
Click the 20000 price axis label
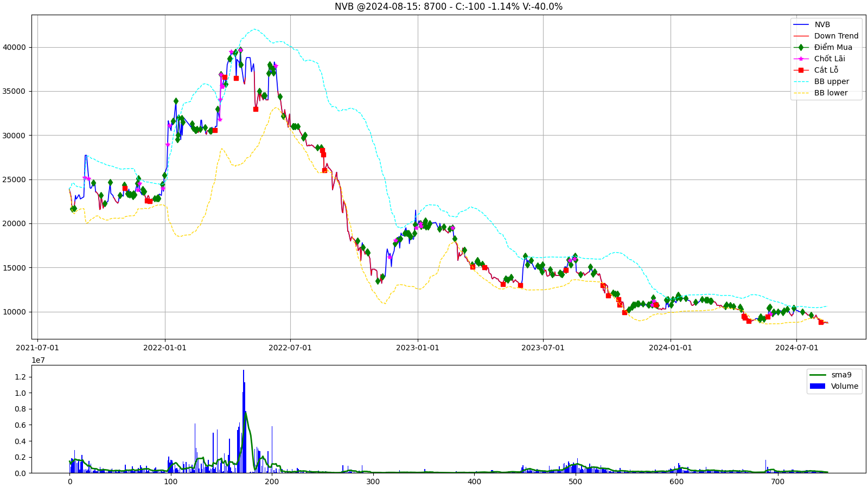pyautogui.click(x=14, y=223)
